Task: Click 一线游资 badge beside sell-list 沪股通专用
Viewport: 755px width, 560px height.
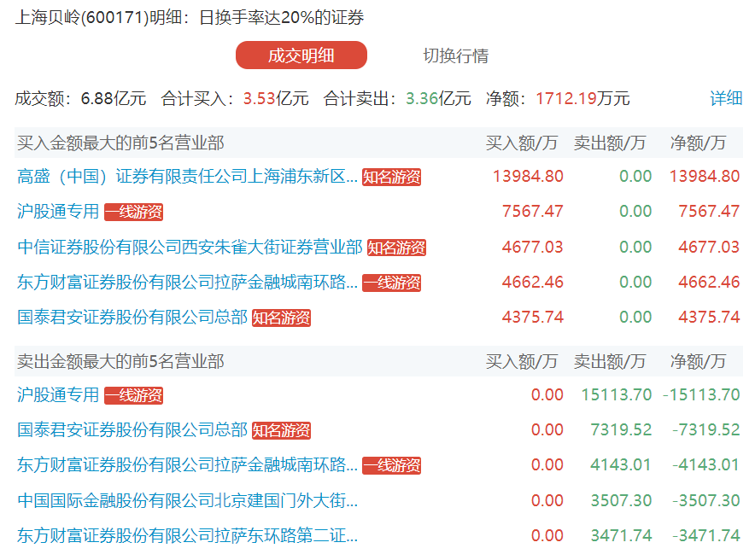Action: click(x=133, y=396)
